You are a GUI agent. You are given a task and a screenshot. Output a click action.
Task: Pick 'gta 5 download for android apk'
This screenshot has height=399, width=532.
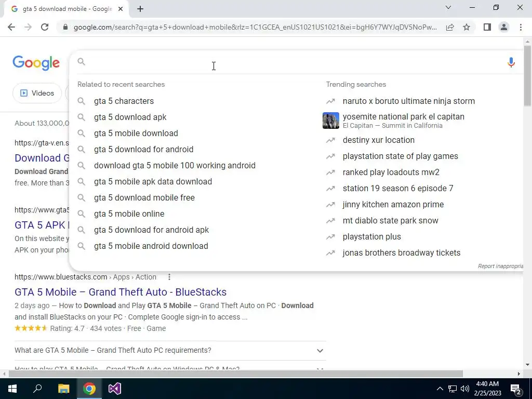(151, 230)
